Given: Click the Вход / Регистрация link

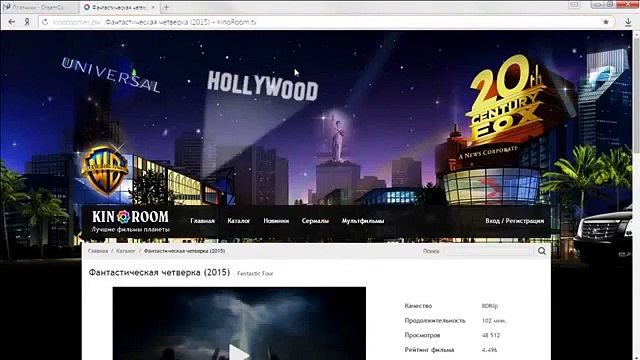Looking at the screenshot, I should (515, 221).
